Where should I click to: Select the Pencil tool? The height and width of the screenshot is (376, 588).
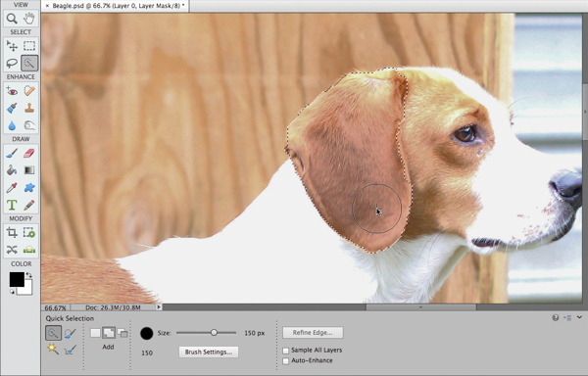[29, 205]
